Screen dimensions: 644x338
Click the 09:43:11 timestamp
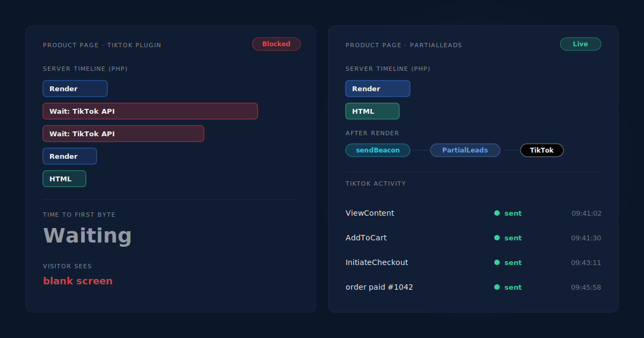pyautogui.click(x=586, y=262)
